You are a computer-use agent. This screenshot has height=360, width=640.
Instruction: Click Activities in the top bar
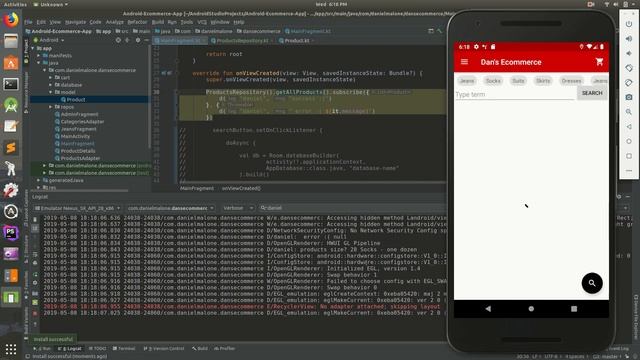15,4
